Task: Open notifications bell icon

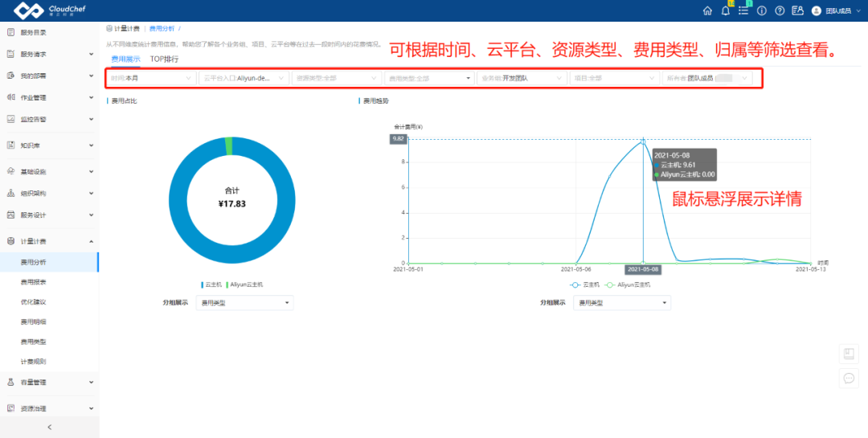Action: pos(726,10)
